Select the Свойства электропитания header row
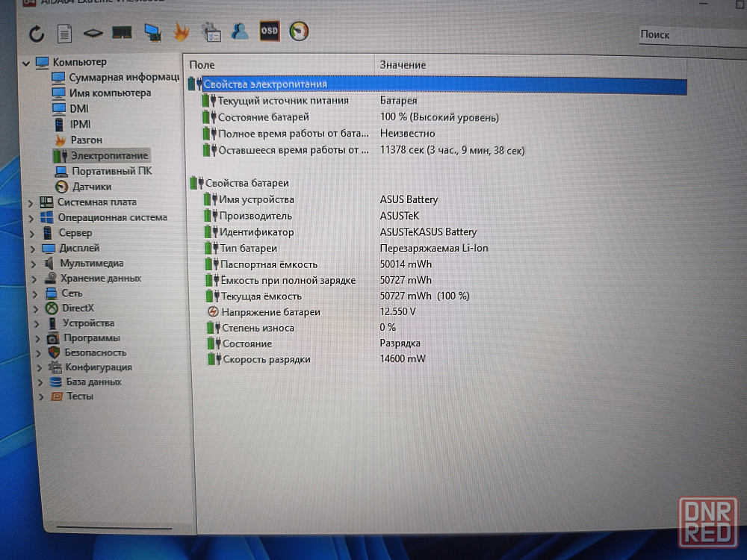 (x=437, y=85)
